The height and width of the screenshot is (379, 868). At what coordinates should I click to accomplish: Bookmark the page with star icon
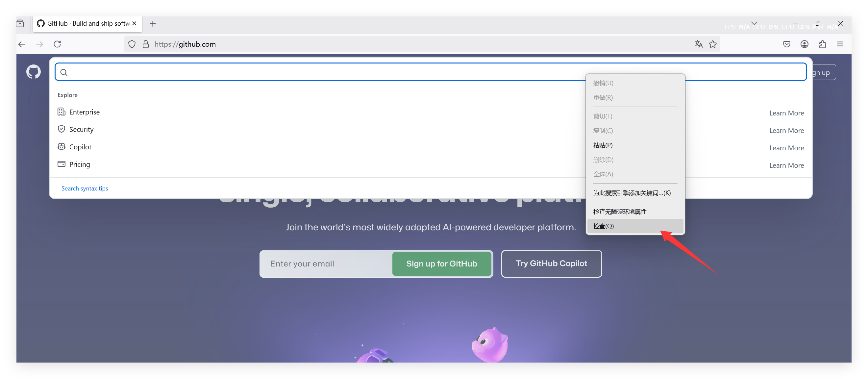(x=713, y=44)
